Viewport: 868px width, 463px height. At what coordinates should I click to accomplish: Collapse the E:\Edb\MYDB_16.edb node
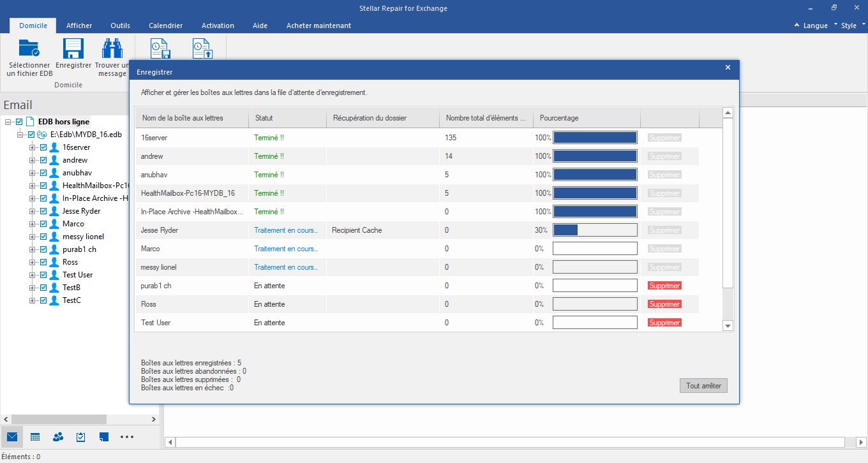tap(20, 135)
